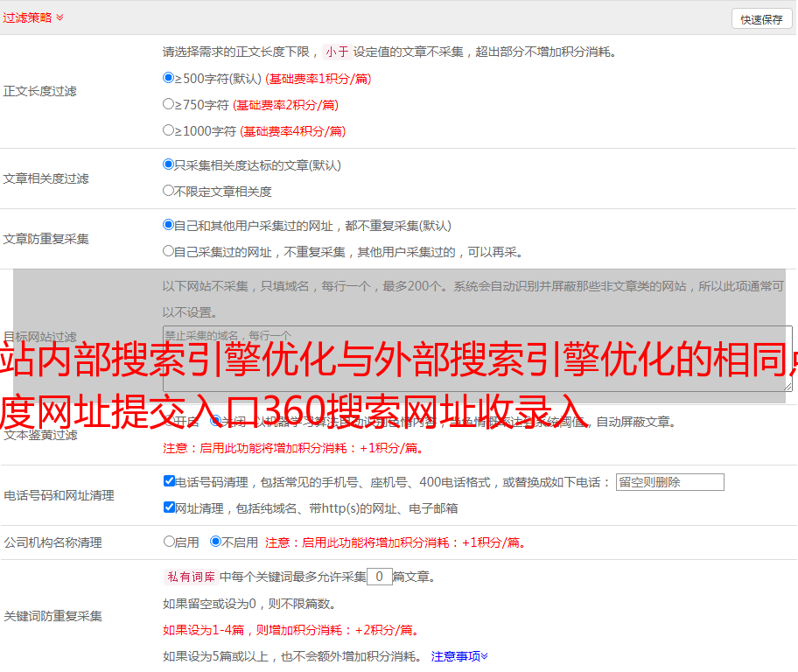Select the ≥500字符(默认) length option

pos(169,78)
